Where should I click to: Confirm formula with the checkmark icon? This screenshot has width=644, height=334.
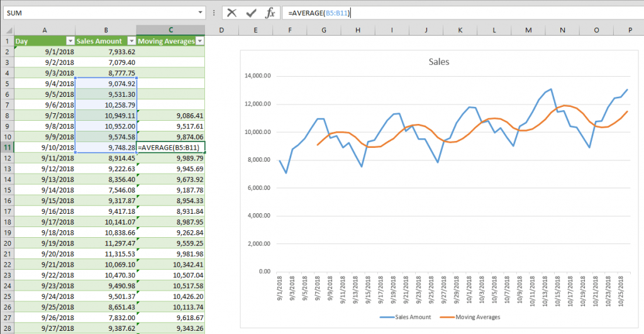coord(251,13)
